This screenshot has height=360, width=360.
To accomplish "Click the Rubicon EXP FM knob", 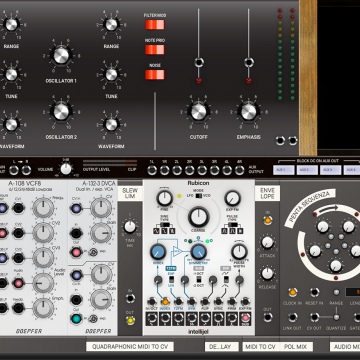I will [232, 199].
